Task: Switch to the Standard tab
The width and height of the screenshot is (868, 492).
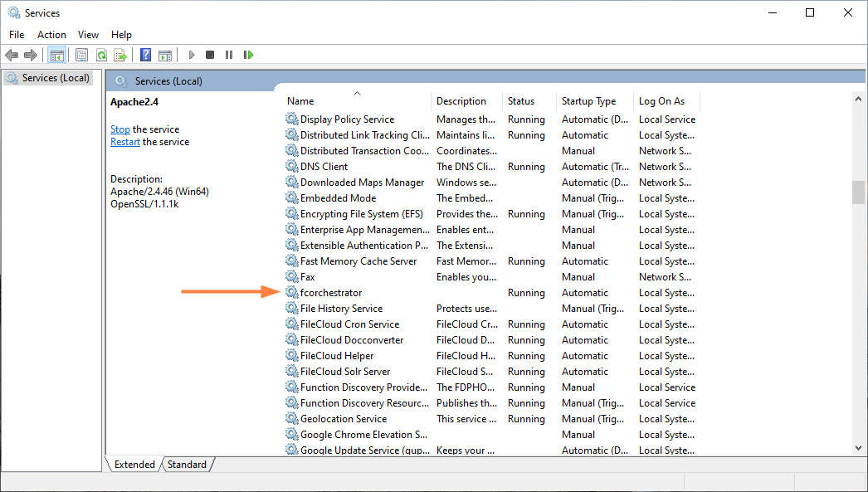Action: pyautogui.click(x=187, y=465)
